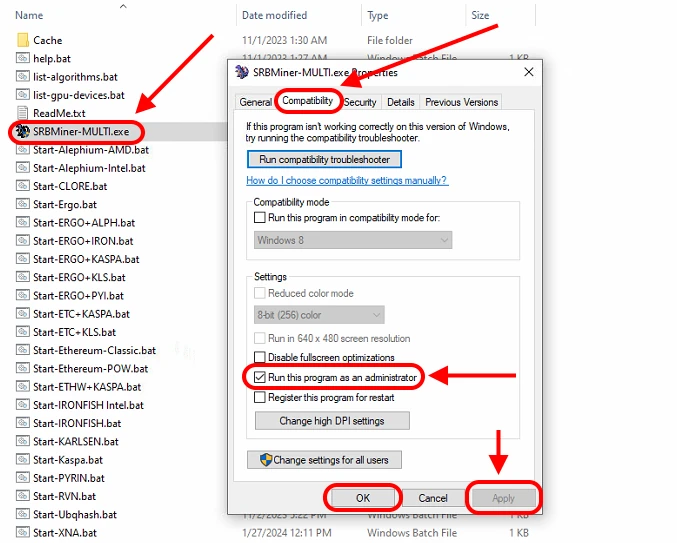
Task: Check Run this program in compatibility mode
Action: (260, 218)
